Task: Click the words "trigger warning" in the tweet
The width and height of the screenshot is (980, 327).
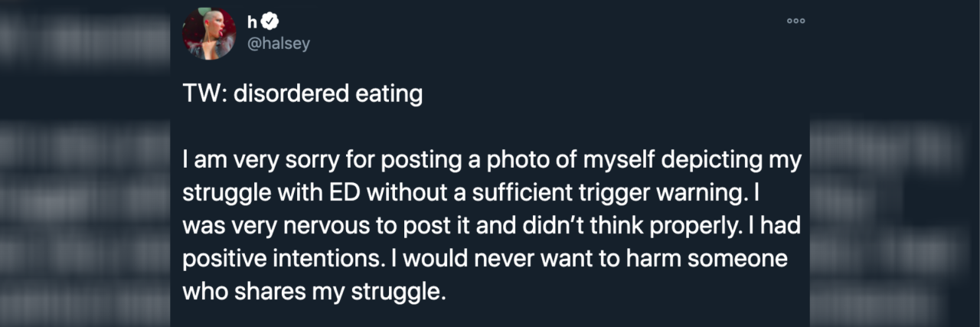Action: tap(671, 193)
